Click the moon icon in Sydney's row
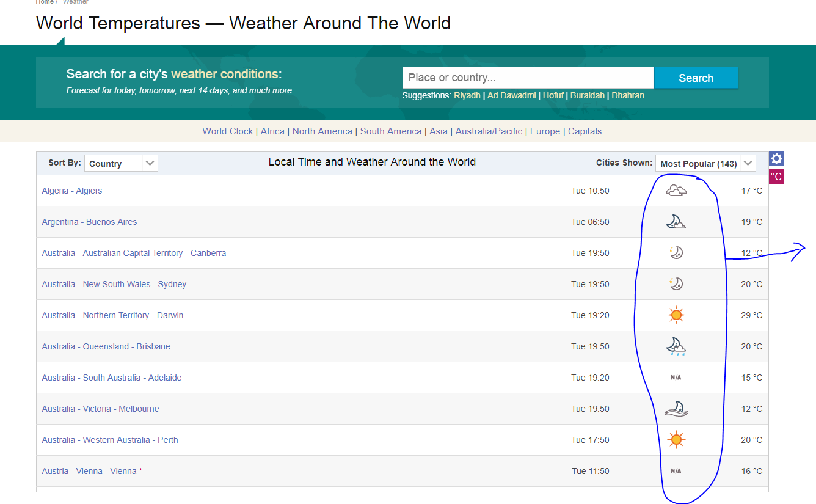Image resolution: width=816 pixels, height=504 pixels. click(676, 283)
